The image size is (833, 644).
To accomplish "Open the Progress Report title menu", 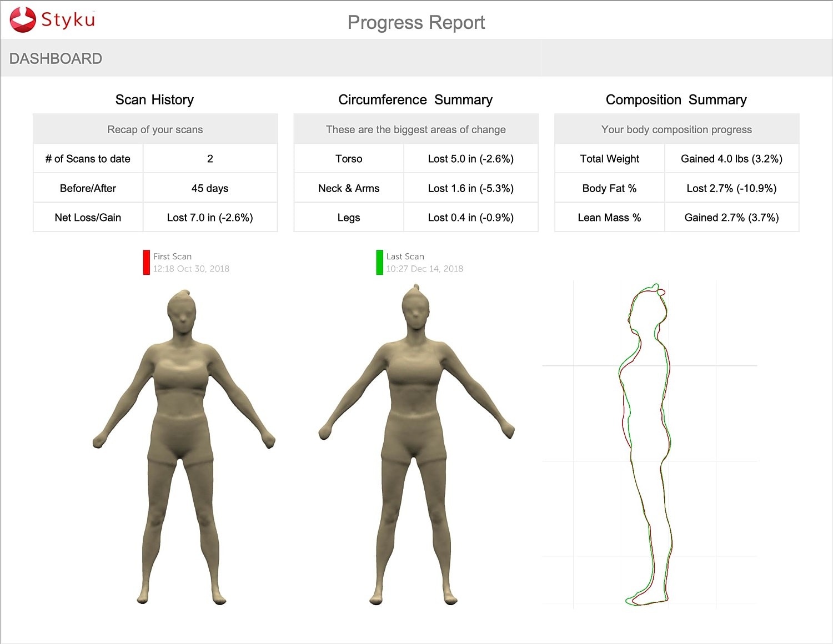I will click(x=416, y=23).
